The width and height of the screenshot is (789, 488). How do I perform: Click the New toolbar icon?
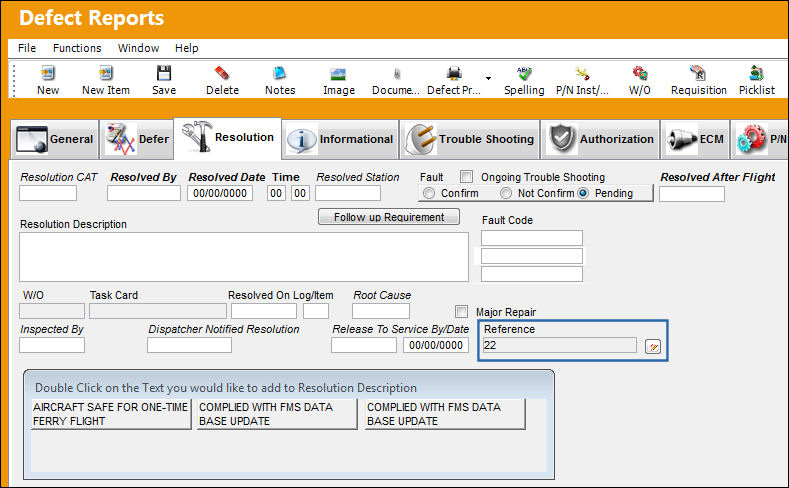(48, 73)
